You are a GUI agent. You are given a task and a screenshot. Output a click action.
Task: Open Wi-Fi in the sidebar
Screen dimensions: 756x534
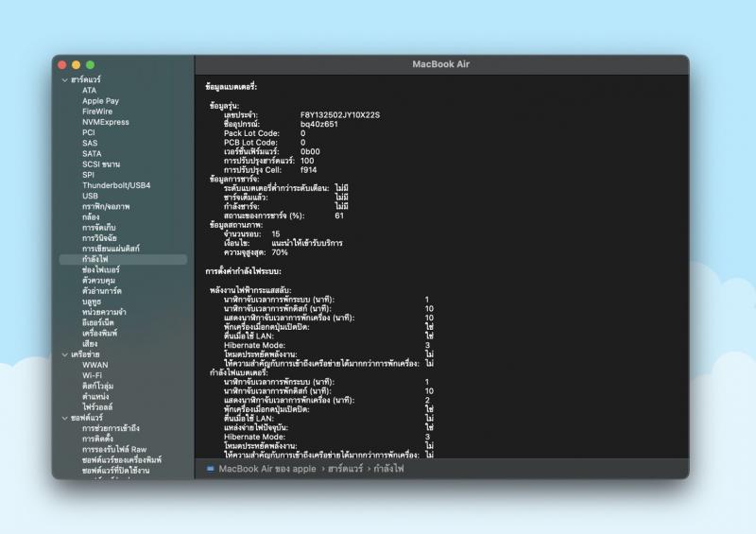click(92, 376)
